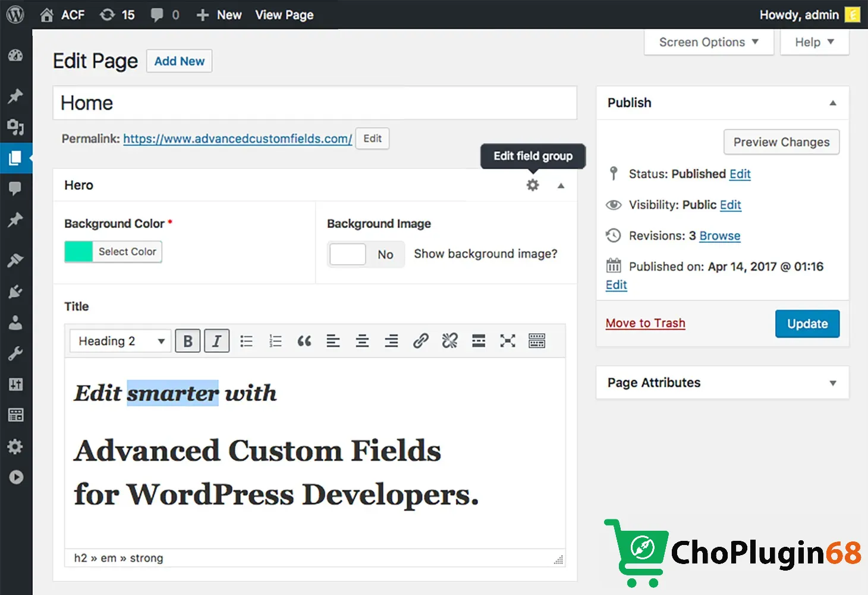Open Media library sidebar icon
Image resolution: width=868 pixels, height=595 pixels.
pos(15,126)
